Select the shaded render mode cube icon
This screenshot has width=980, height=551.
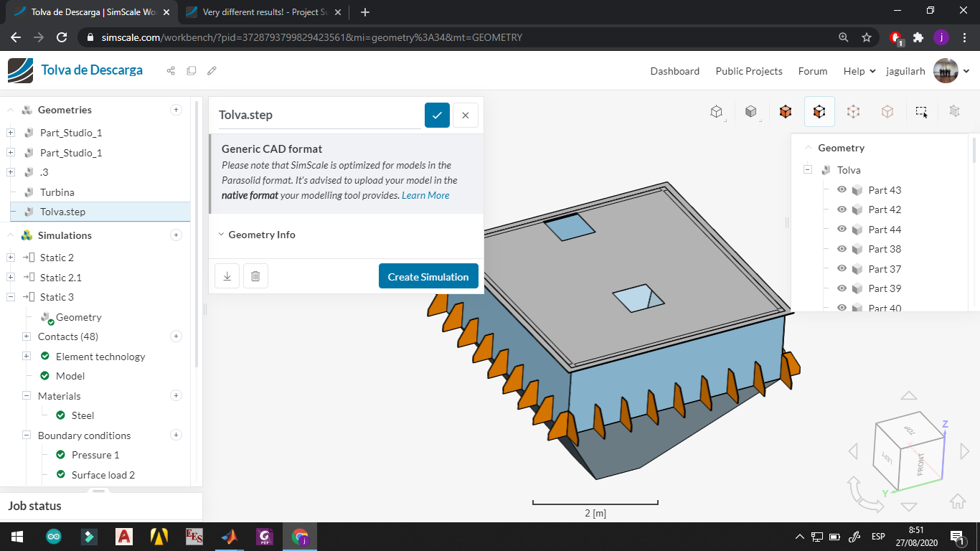750,112
